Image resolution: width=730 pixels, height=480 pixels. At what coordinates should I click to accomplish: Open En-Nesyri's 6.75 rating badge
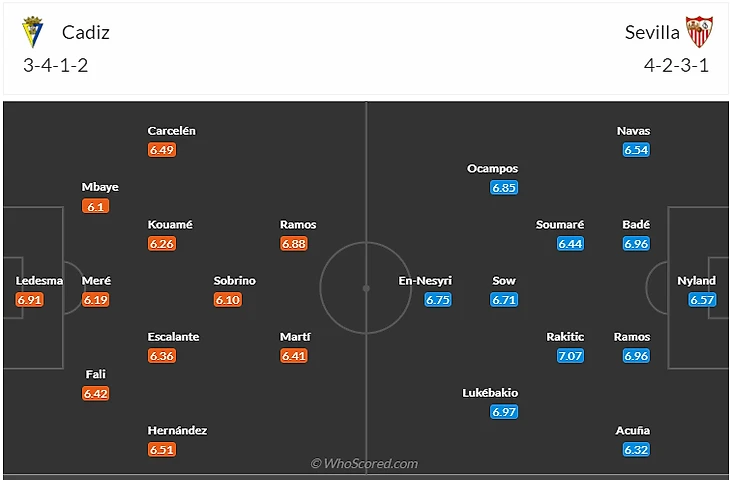point(438,299)
